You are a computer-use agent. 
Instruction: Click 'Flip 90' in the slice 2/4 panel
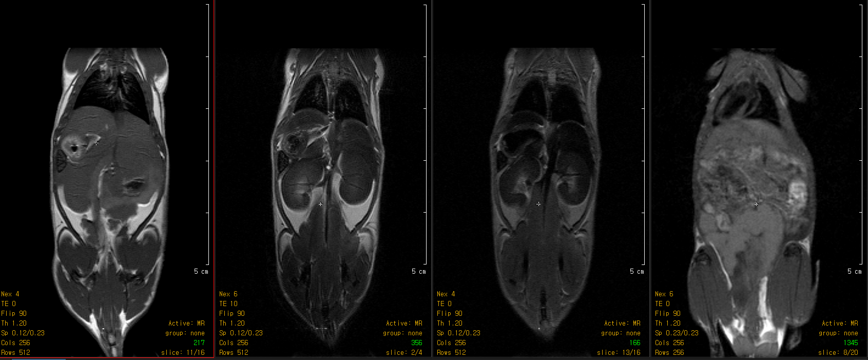(232, 313)
